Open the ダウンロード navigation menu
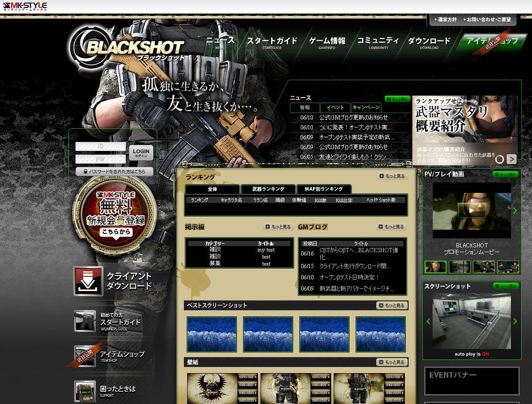Viewport: 532px width, 404px height. tap(429, 42)
